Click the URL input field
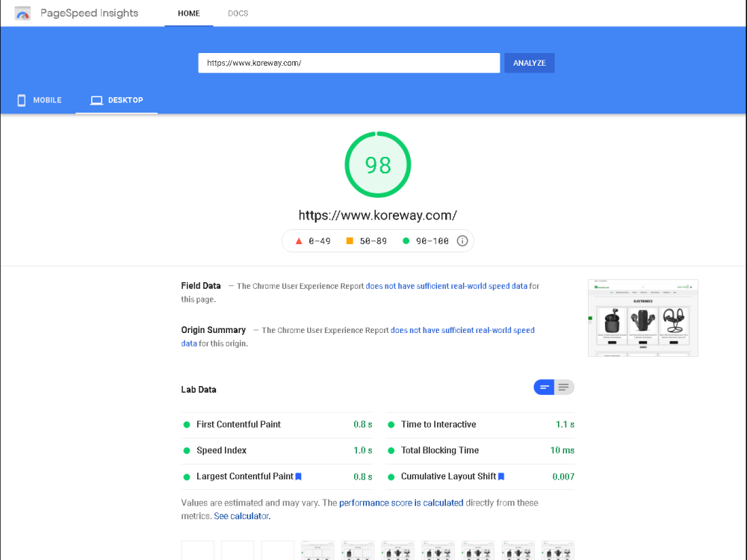This screenshot has width=747, height=560. [x=349, y=63]
